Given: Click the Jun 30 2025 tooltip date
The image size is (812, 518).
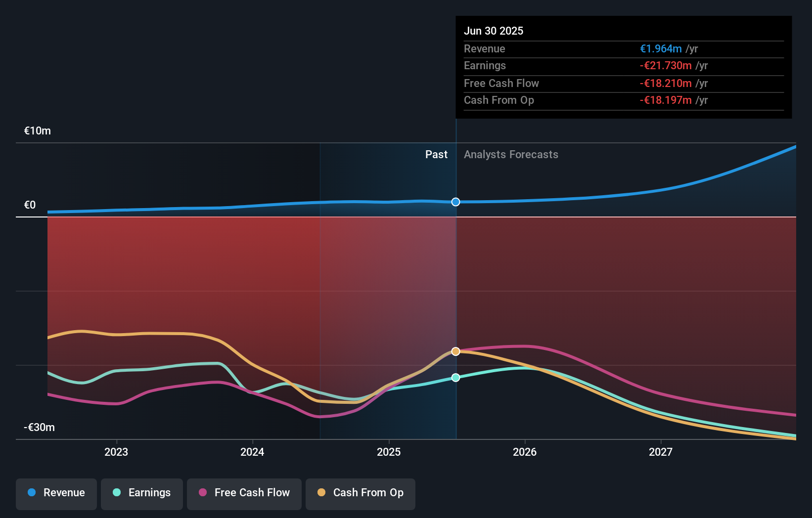Looking at the screenshot, I should tap(494, 31).
